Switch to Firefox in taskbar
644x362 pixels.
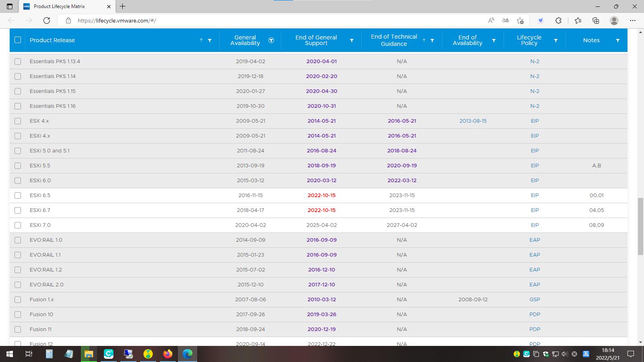click(168, 354)
